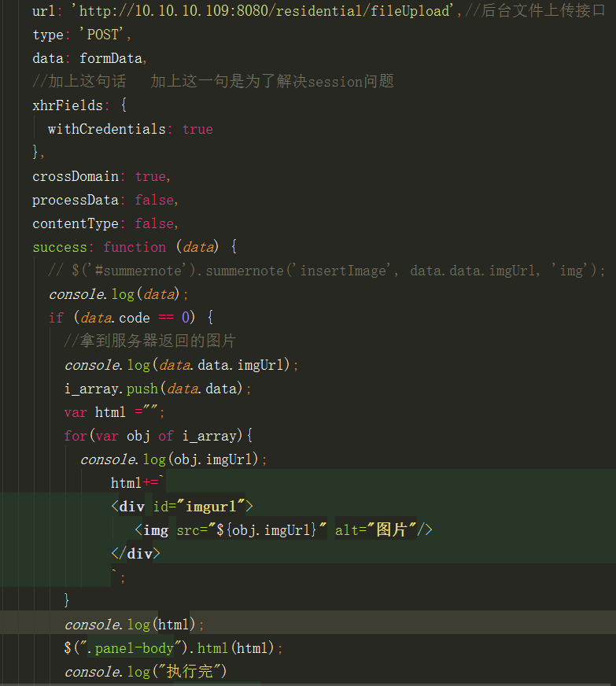Click the true value after withCredentials

(x=197, y=129)
